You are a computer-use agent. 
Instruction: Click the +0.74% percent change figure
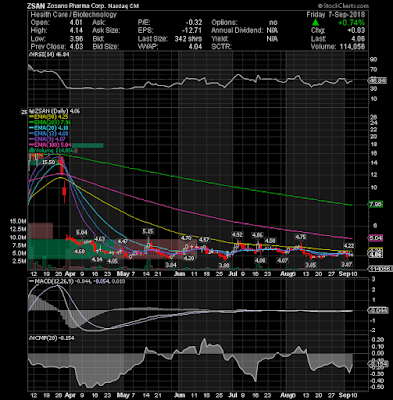pyautogui.click(x=351, y=23)
